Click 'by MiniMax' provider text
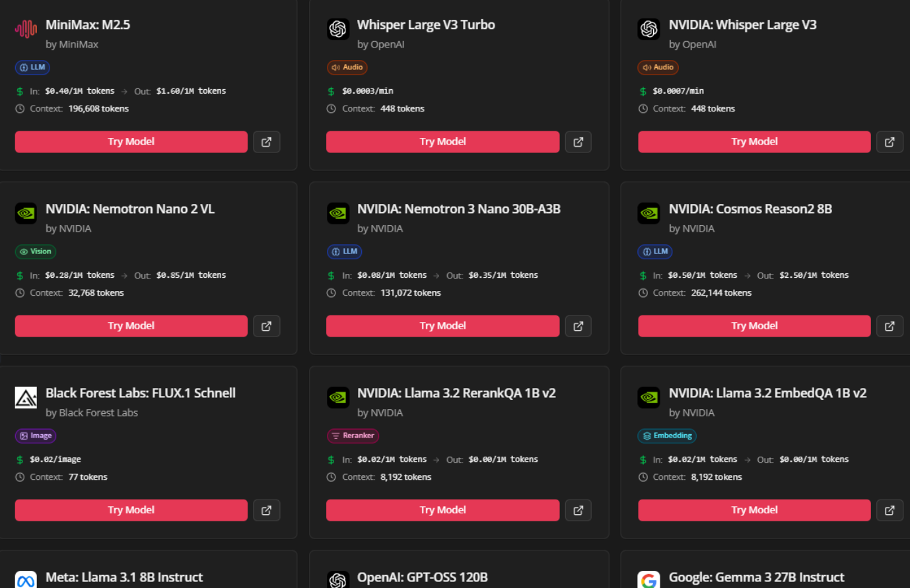This screenshot has height=588, width=910. pos(72,44)
